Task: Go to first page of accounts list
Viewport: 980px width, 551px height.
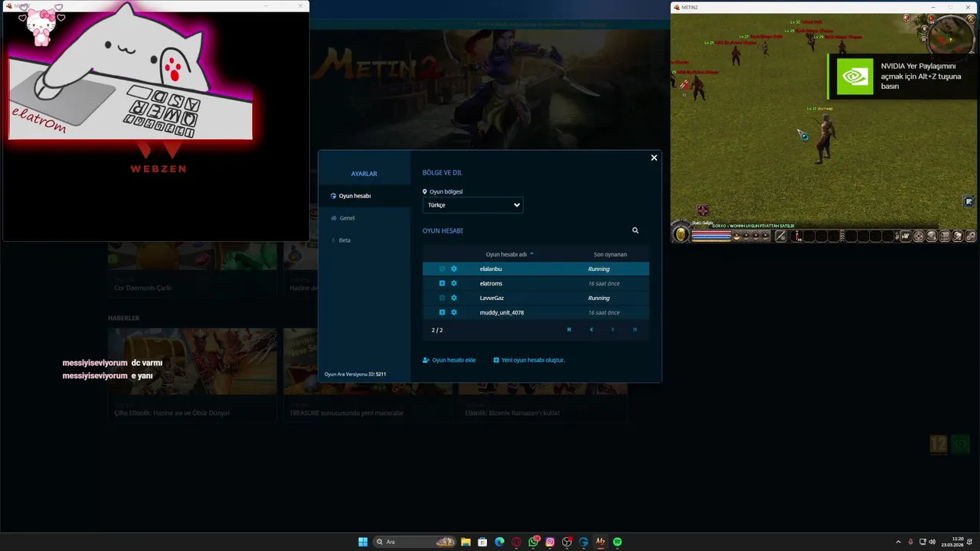Action: coord(569,330)
